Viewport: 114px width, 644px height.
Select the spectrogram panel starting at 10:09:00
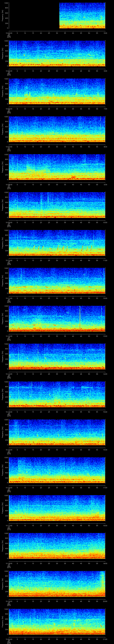[x=57, y=205]
